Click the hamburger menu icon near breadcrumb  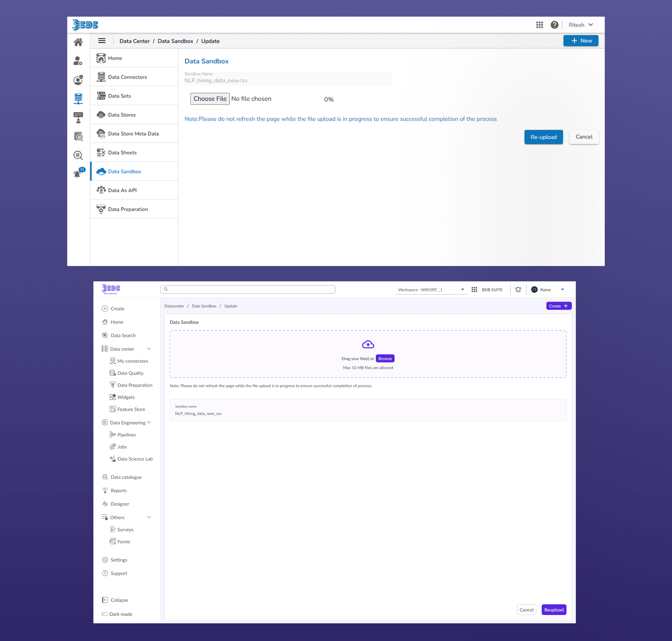click(102, 41)
